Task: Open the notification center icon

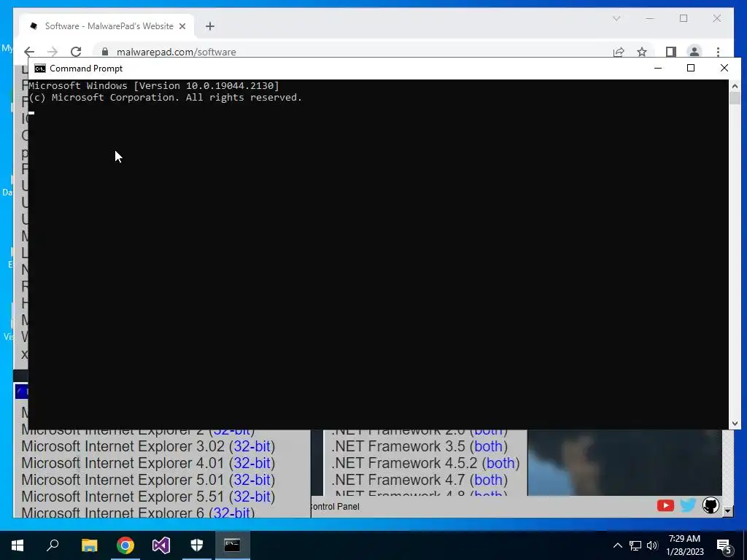Action: [x=724, y=546]
